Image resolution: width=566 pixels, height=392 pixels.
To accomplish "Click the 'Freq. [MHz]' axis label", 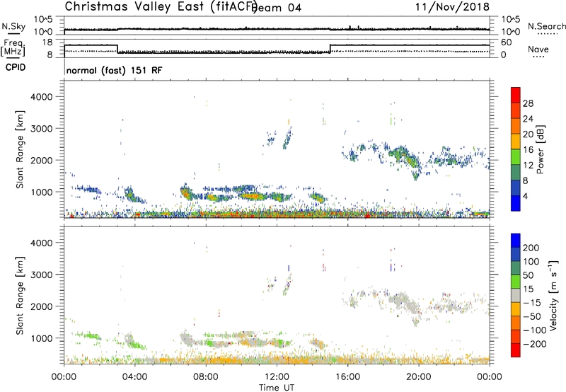I will point(13,47).
